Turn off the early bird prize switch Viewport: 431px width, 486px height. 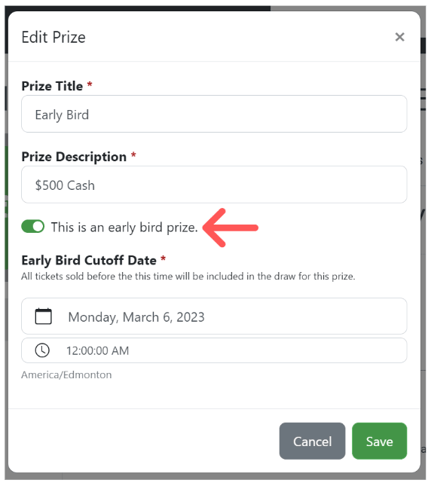point(33,226)
